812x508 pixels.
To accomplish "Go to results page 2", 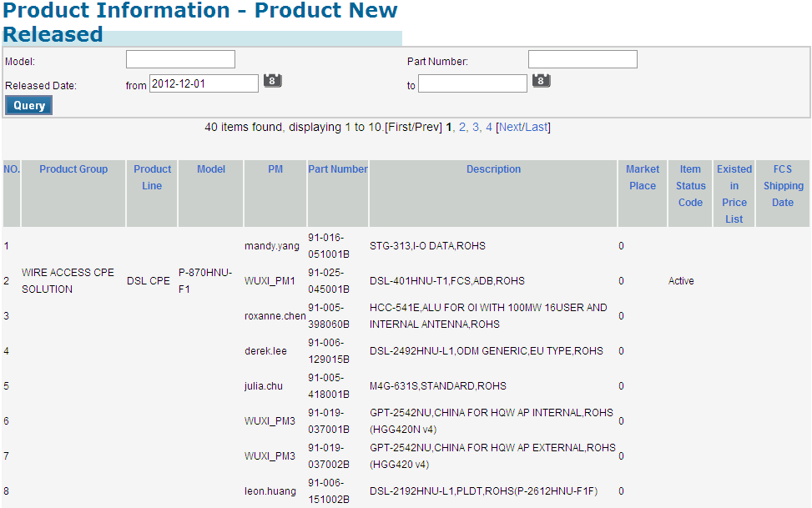I will point(462,127).
